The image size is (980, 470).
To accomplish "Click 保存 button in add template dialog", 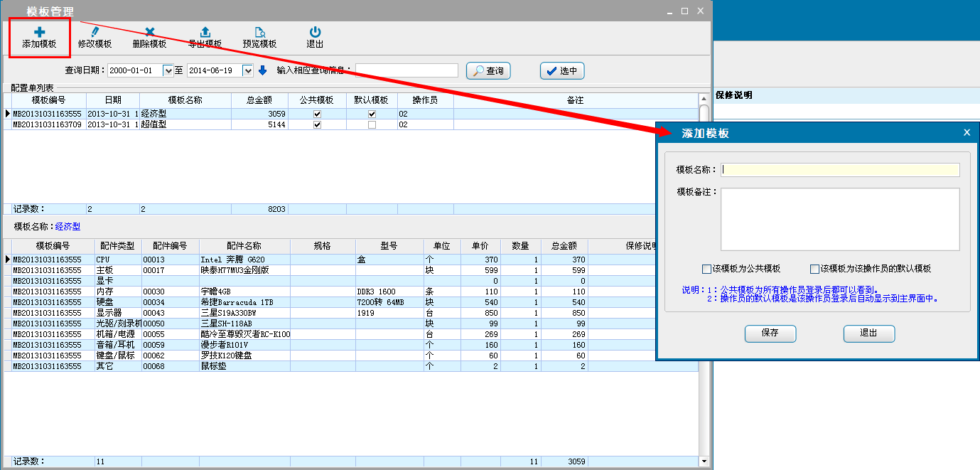I will click(x=770, y=333).
